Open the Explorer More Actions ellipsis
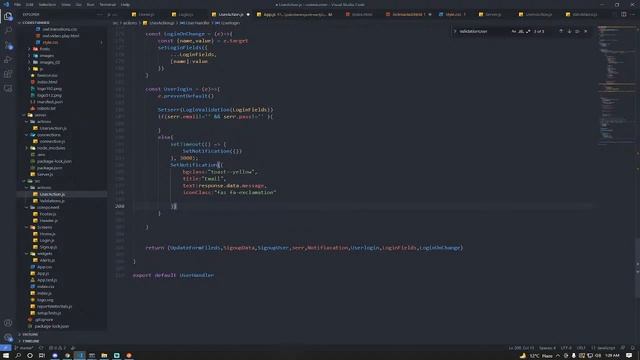 pos(100,14)
